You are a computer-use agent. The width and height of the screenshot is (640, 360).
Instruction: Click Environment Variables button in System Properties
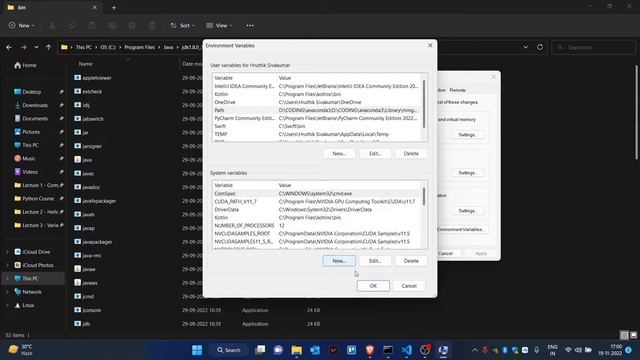461,229
